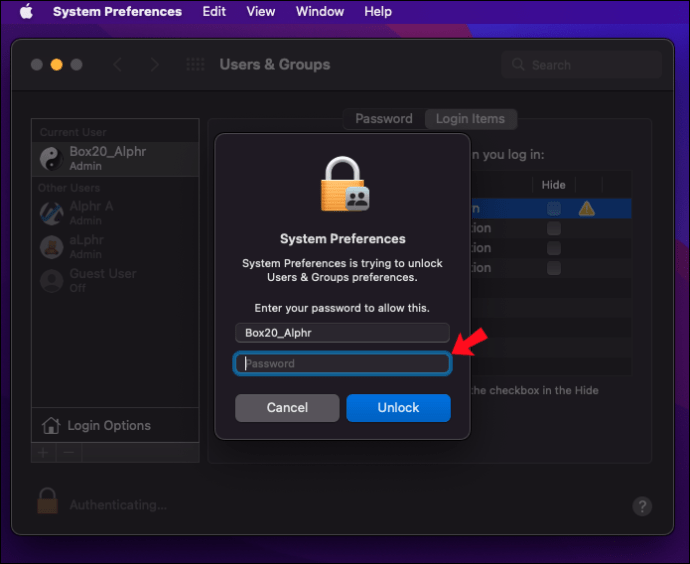Click the remove user minus button
Image resolution: width=690 pixels, height=564 pixels.
click(69, 452)
